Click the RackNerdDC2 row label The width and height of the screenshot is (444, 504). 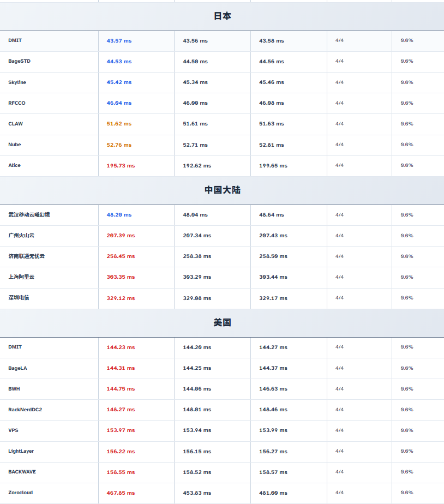pos(25,410)
